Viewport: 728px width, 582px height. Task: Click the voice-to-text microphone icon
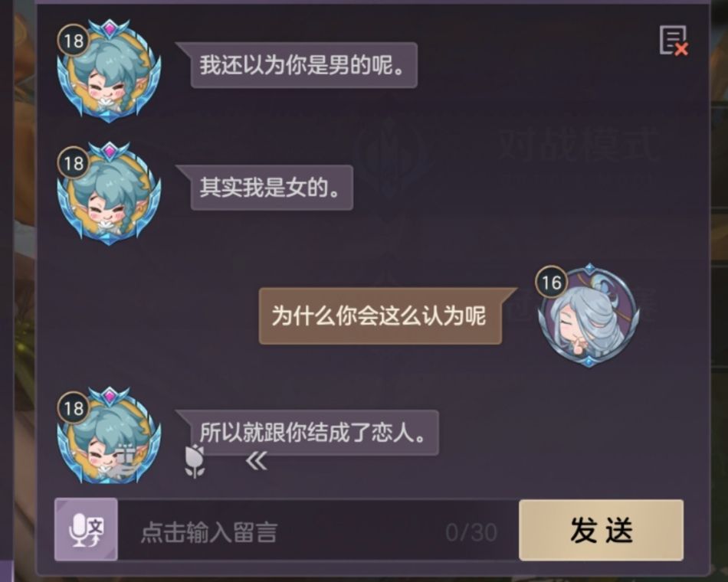coord(87,530)
